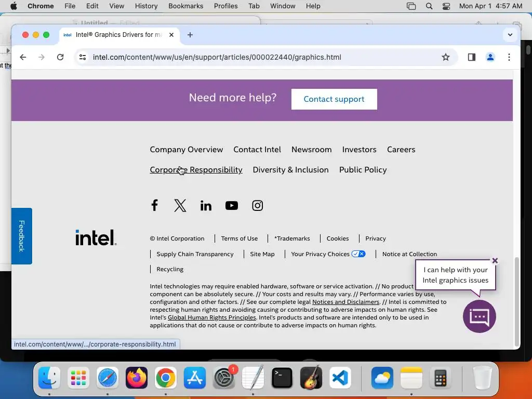Open Public Policy link
The image size is (532, 399).
pyautogui.click(x=363, y=170)
